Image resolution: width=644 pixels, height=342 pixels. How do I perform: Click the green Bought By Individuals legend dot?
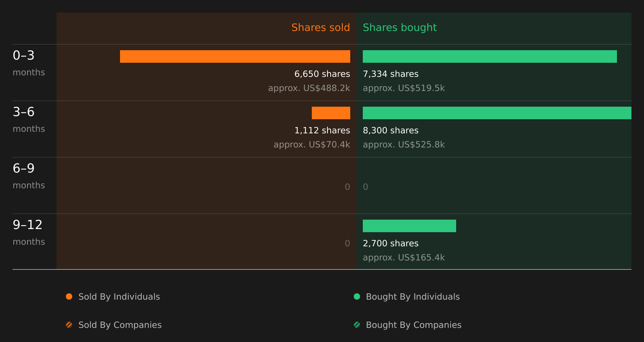357,297
